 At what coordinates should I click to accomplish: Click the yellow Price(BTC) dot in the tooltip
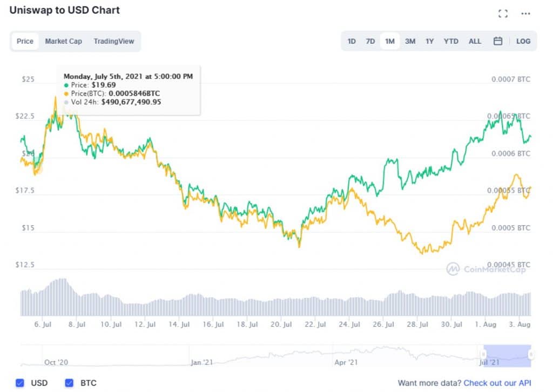(x=67, y=93)
